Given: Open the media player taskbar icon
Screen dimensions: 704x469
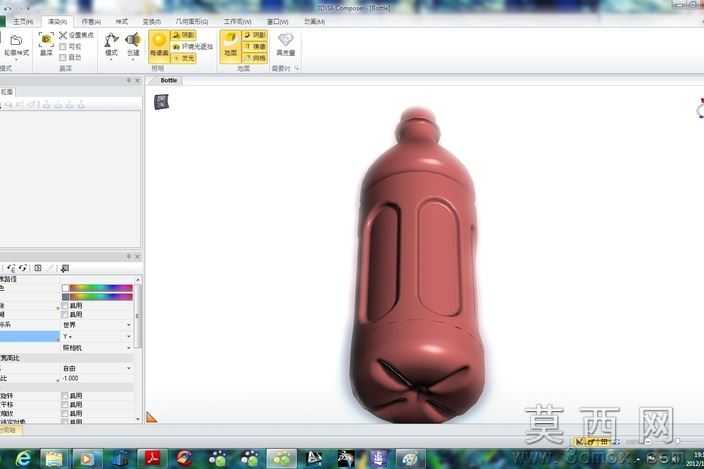Looking at the screenshot, I should coord(87,458).
